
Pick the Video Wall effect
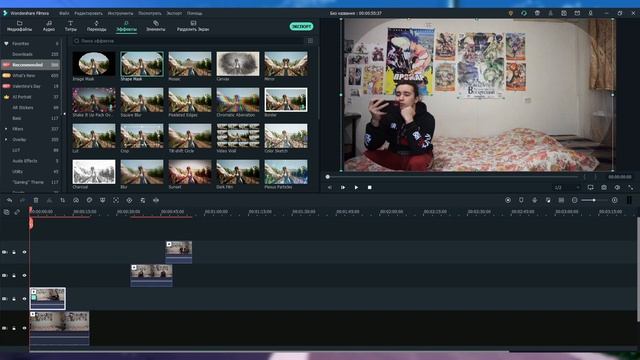[238, 136]
